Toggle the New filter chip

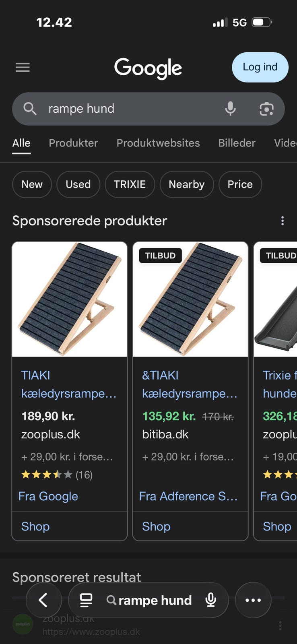(x=32, y=184)
